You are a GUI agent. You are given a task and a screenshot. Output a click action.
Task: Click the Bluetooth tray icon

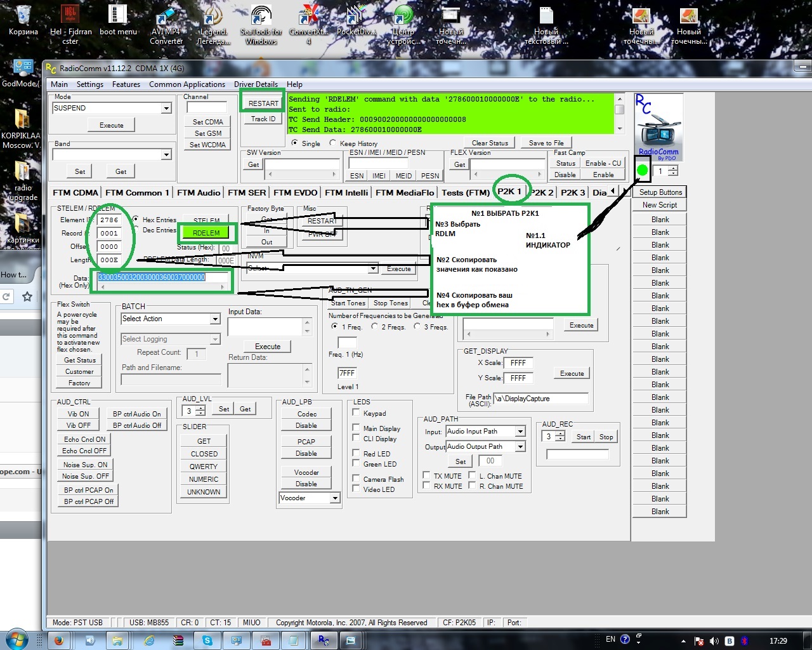tap(745, 641)
